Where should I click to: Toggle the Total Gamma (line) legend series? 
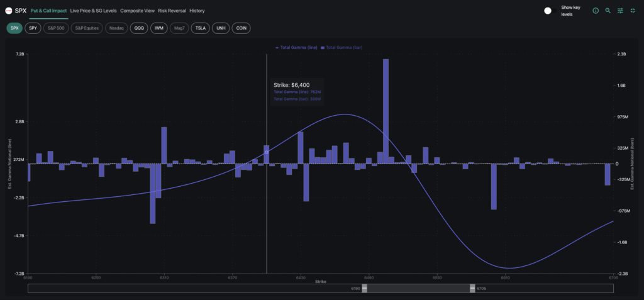[296, 48]
